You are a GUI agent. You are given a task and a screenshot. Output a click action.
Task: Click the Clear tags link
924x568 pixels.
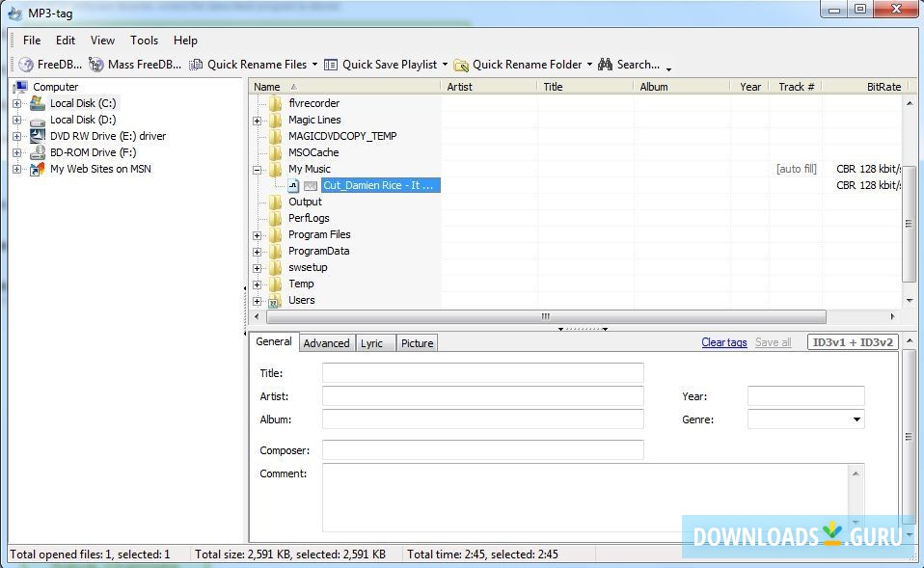[x=724, y=342]
